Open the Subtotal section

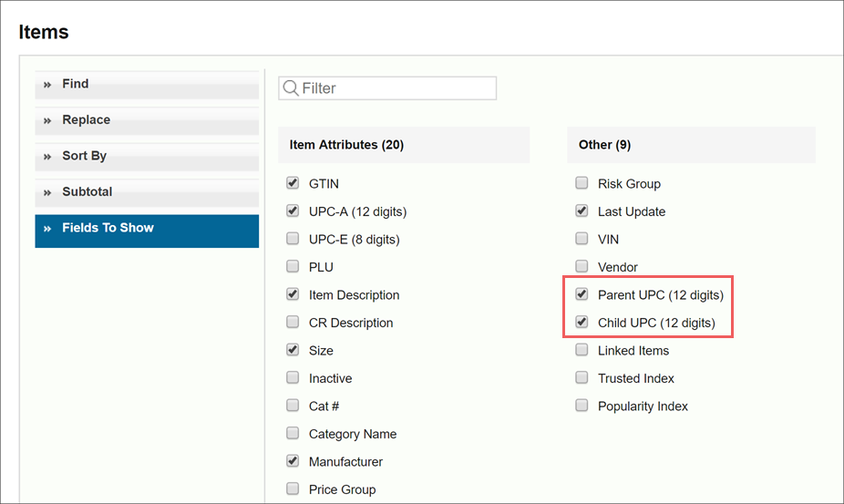click(147, 193)
